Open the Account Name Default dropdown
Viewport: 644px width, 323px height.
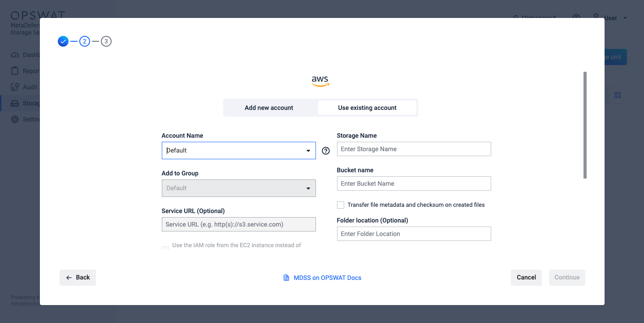tap(239, 151)
